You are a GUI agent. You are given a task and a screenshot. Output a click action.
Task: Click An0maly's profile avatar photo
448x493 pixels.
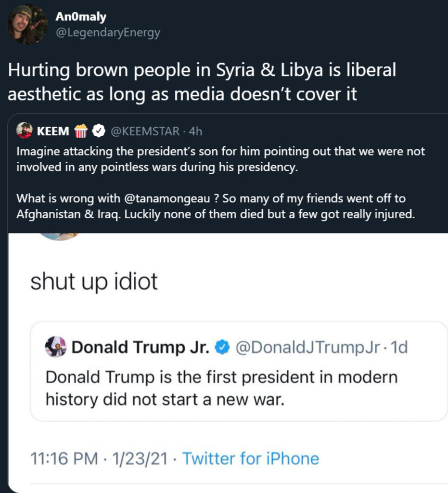coord(27,25)
